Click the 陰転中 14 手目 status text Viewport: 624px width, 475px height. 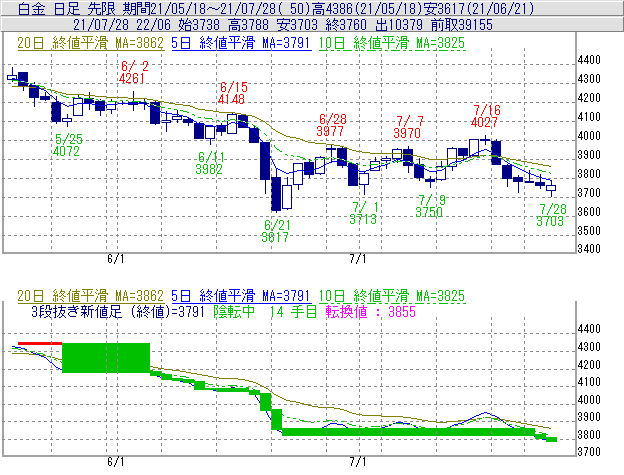(265, 311)
